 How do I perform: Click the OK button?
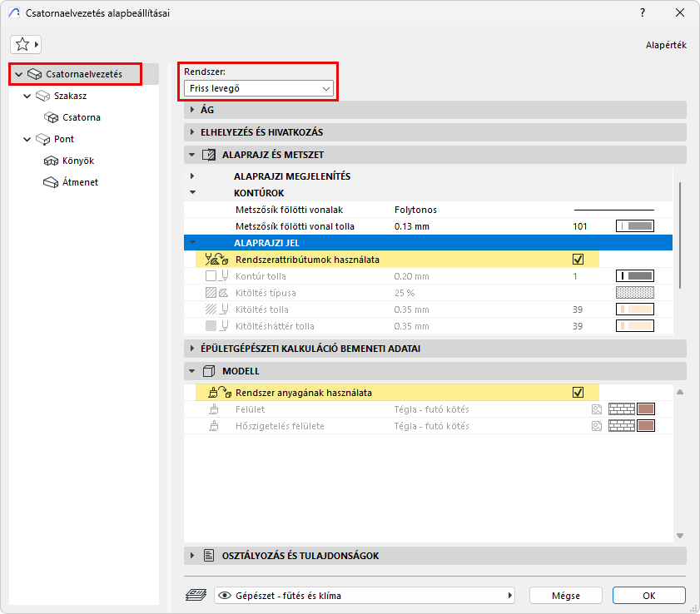(x=648, y=596)
